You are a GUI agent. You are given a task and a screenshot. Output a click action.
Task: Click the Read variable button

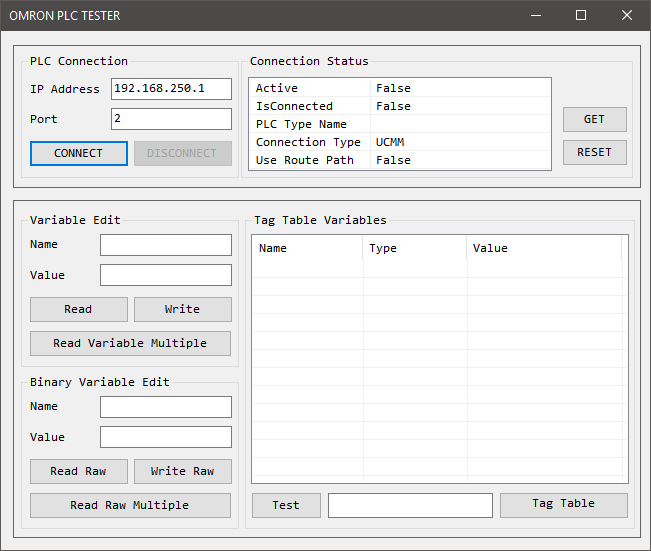pos(78,309)
